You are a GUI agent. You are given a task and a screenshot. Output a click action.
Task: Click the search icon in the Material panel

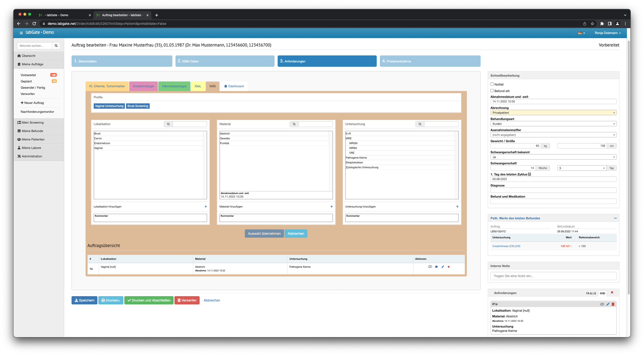click(294, 124)
